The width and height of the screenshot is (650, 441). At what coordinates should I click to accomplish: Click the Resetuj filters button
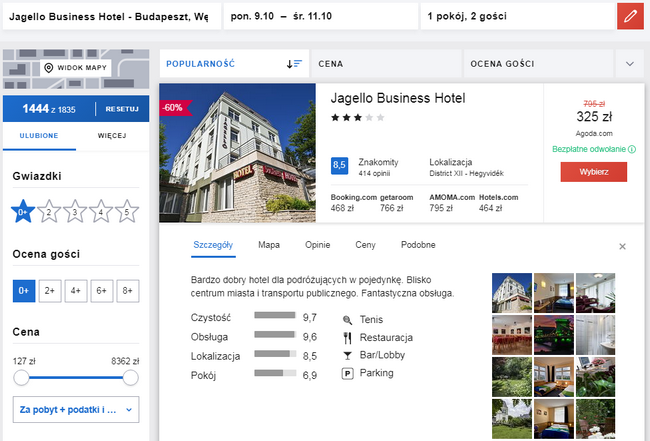point(122,108)
